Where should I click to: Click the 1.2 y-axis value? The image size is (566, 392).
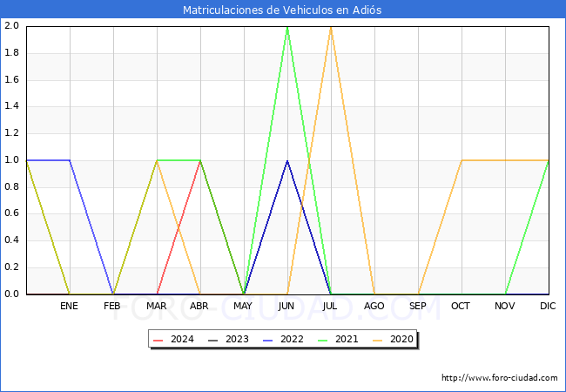[11, 133]
